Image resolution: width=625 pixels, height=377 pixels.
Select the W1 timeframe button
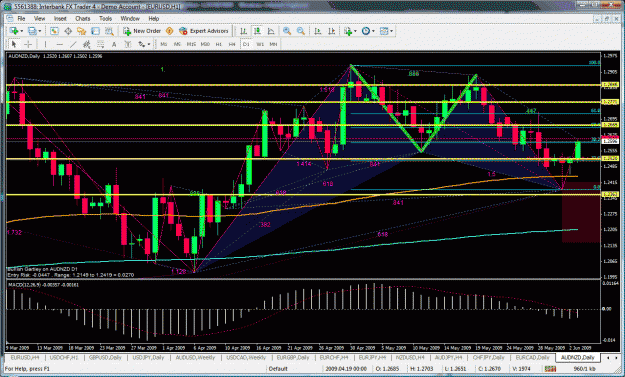[x=260, y=44]
